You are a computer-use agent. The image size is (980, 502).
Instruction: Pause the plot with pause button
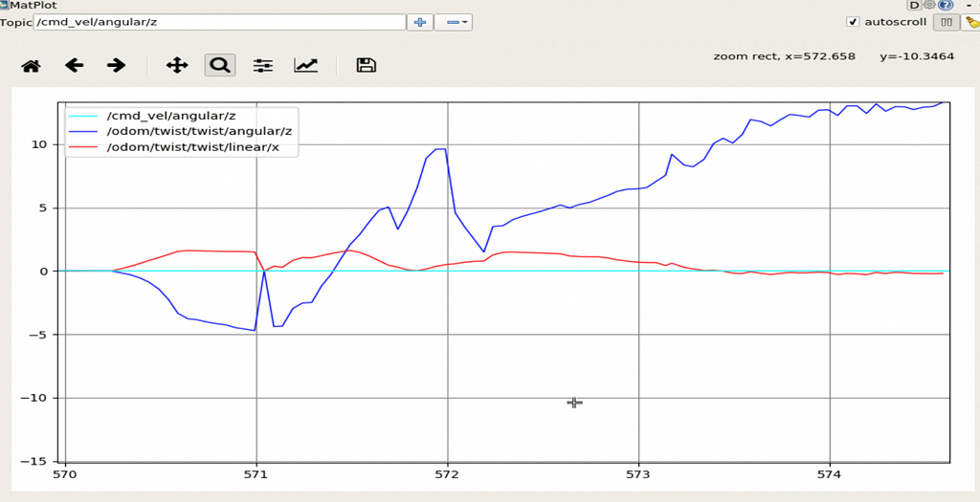(x=946, y=22)
